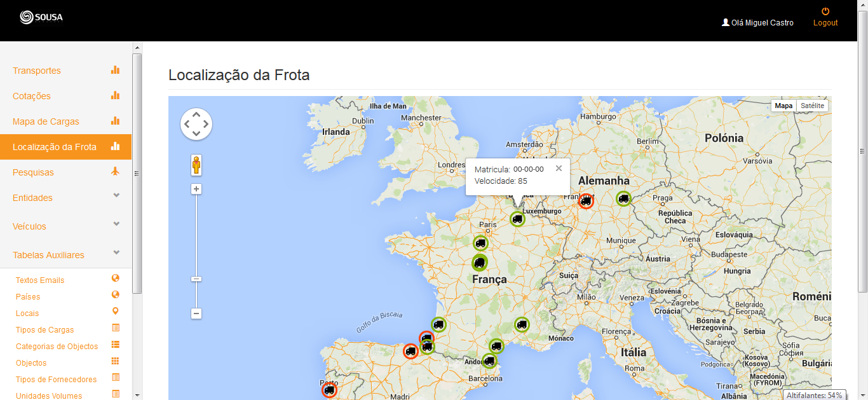Click the Logout power icon
The width and height of the screenshot is (868, 400).
[825, 11]
